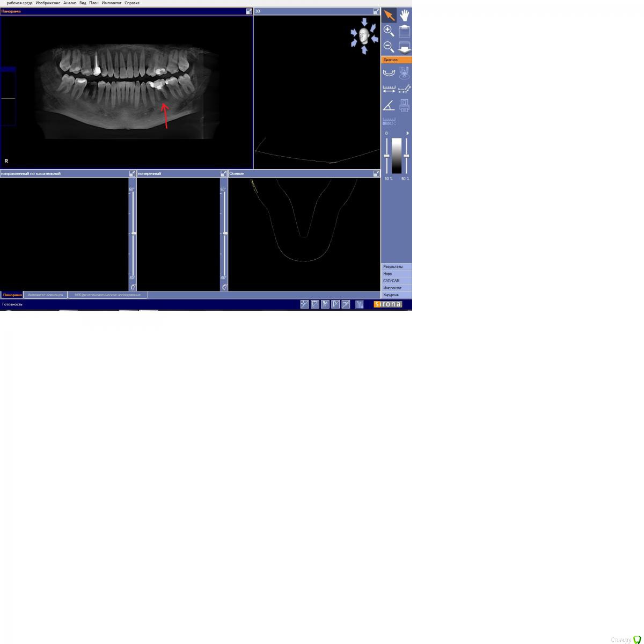The image size is (644, 644).
Task: Click the 3D head orientation widget
Action: pyautogui.click(x=364, y=36)
